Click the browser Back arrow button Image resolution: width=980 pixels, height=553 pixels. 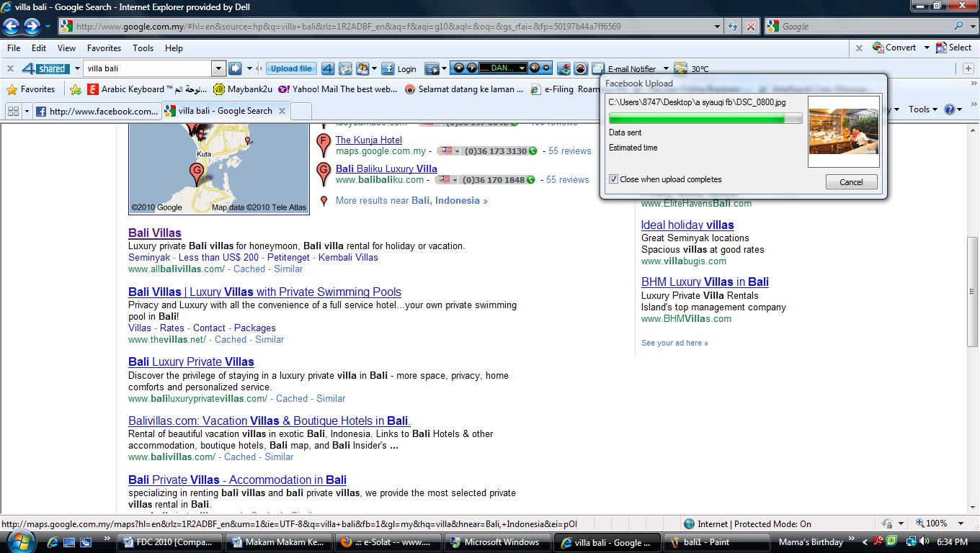[12, 27]
